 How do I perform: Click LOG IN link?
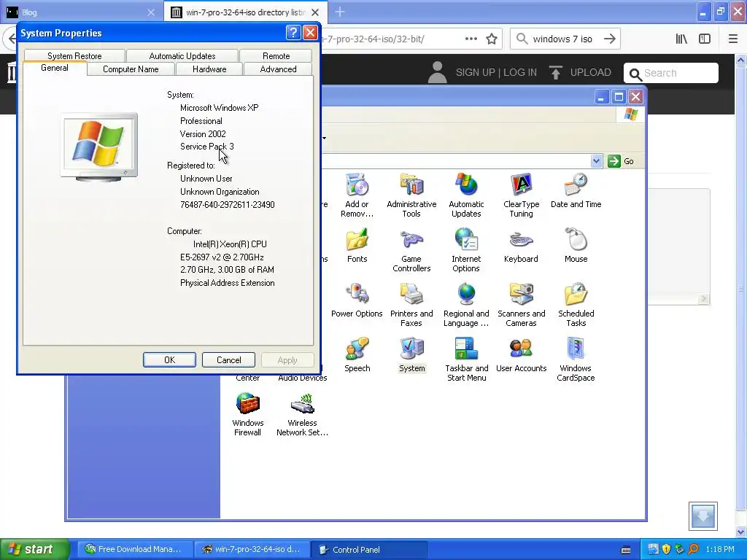pyautogui.click(x=519, y=72)
